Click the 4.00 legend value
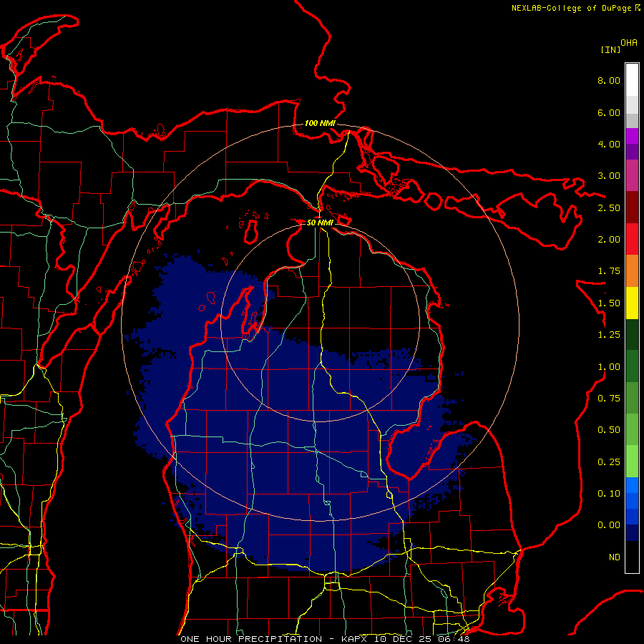Image resolution: width=644 pixels, height=644 pixels. (609, 144)
